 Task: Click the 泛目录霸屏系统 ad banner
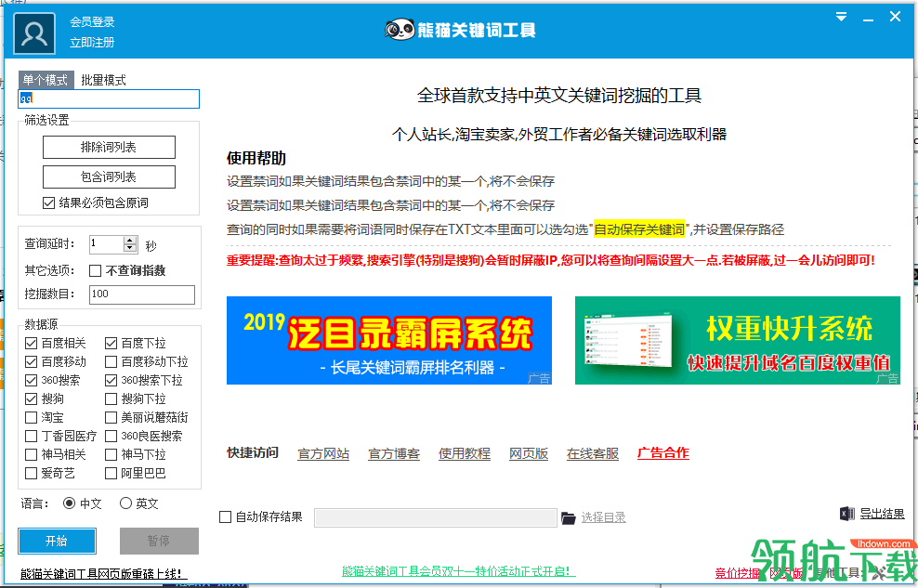coord(389,341)
